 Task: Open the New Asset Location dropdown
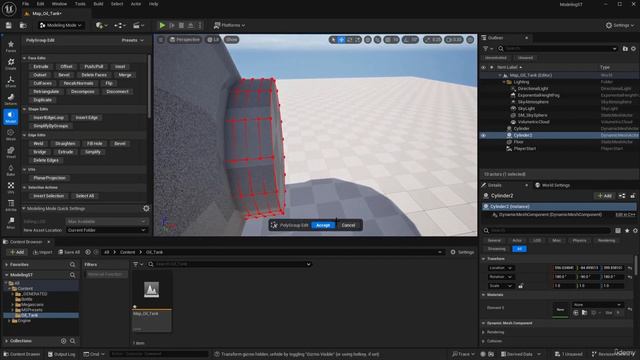coord(107,230)
